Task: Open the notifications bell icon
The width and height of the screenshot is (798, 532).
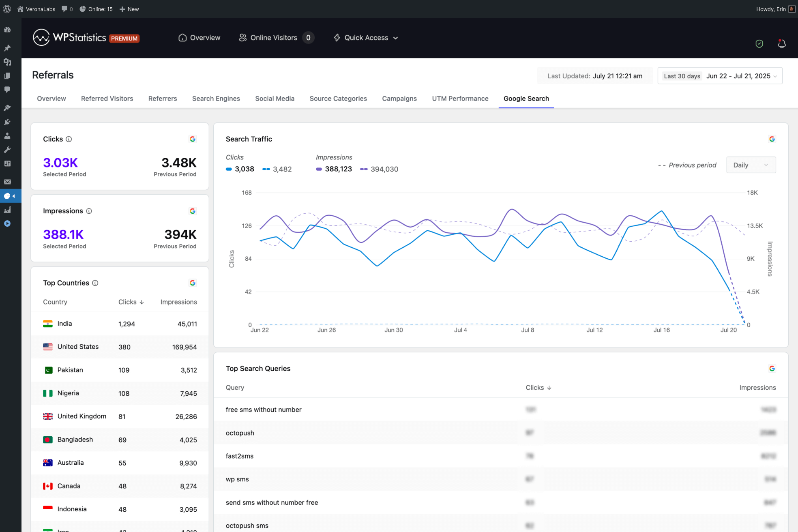Action: pos(782,43)
